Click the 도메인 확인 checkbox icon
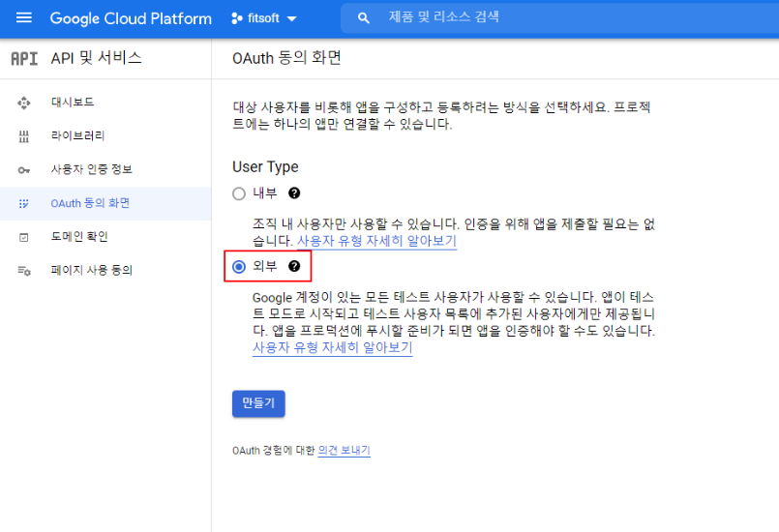Viewport: 779px width, 532px height. tap(24, 237)
